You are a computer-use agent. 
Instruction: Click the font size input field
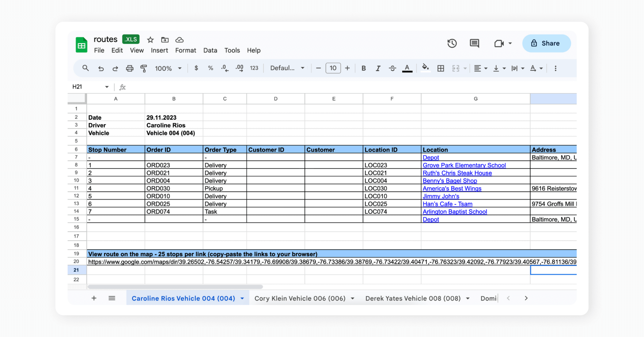[x=333, y=68]
